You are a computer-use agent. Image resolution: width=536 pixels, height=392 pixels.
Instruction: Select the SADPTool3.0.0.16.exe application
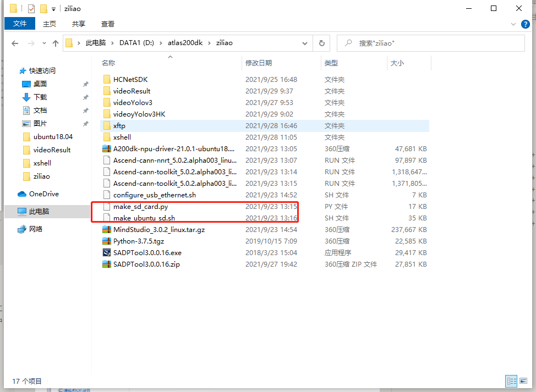point(143,252)
